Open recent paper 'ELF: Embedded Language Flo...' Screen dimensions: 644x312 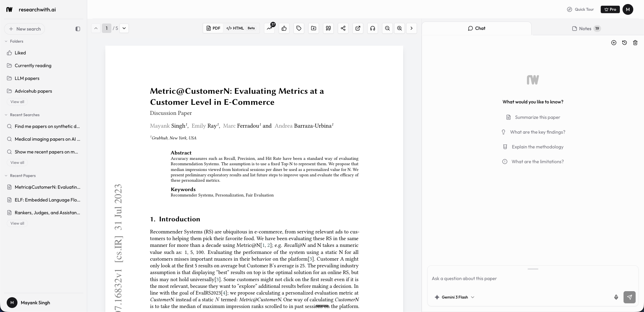coord(43,200)
